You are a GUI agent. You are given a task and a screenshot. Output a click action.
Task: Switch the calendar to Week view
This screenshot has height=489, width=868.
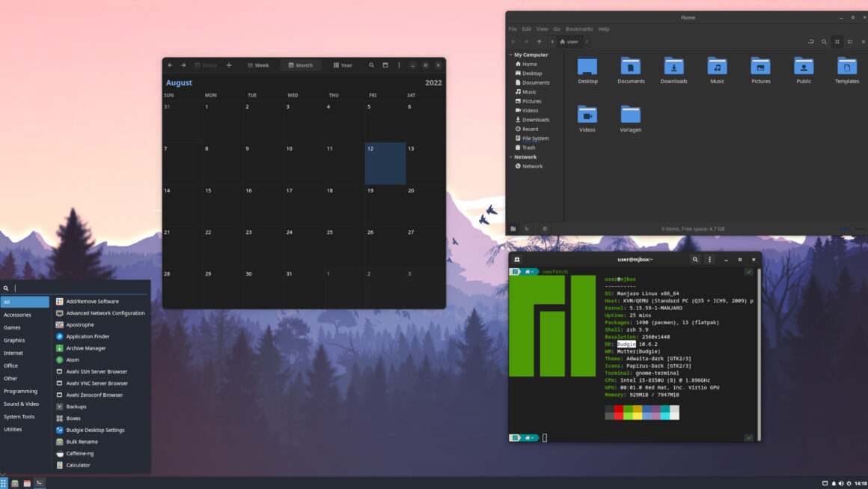pyautogui.click(x=257, y=65)
